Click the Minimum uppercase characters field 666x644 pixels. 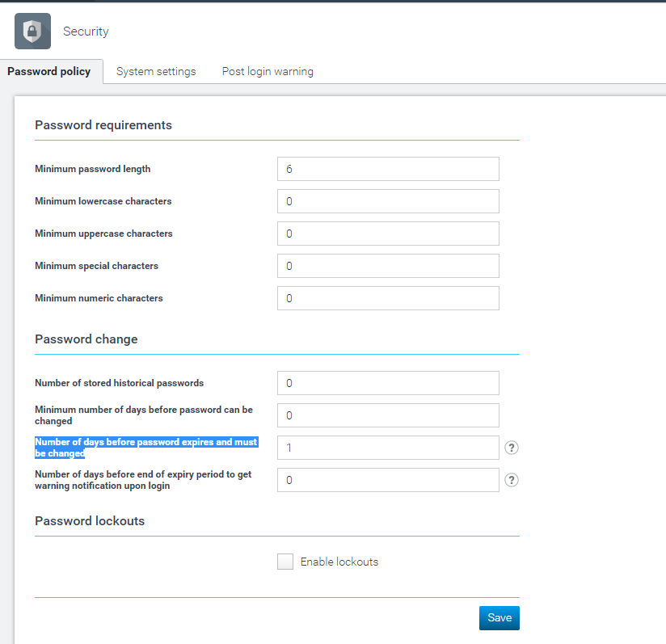388,234
